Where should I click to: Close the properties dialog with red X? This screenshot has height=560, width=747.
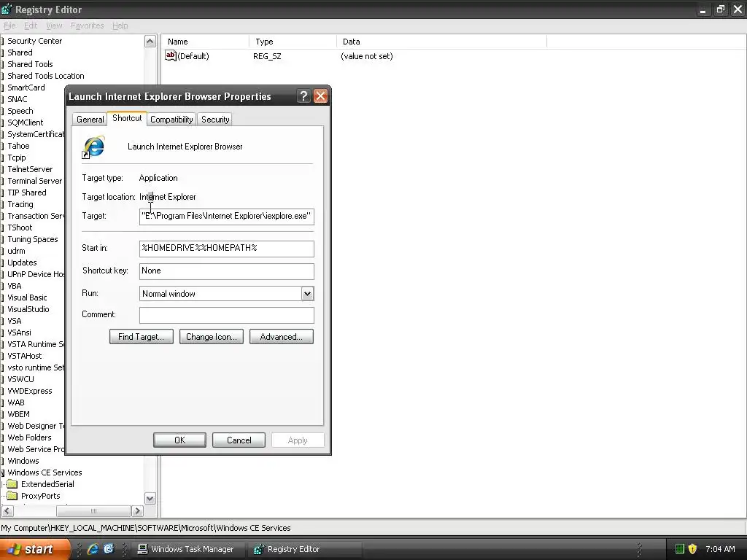pyautogui.click(x=321, y=96)
